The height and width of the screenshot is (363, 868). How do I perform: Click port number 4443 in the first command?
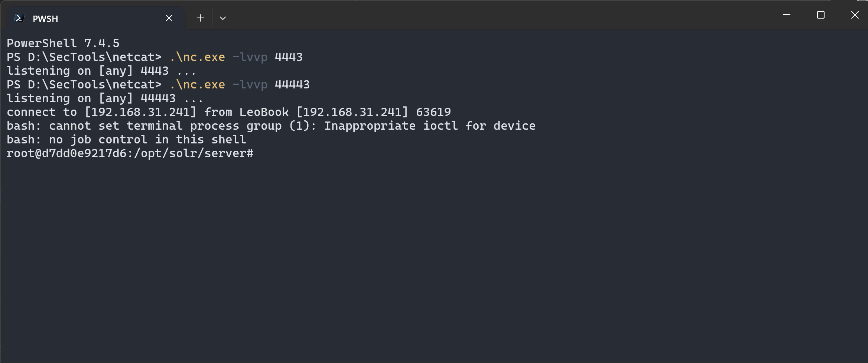(x=289, y=57)
